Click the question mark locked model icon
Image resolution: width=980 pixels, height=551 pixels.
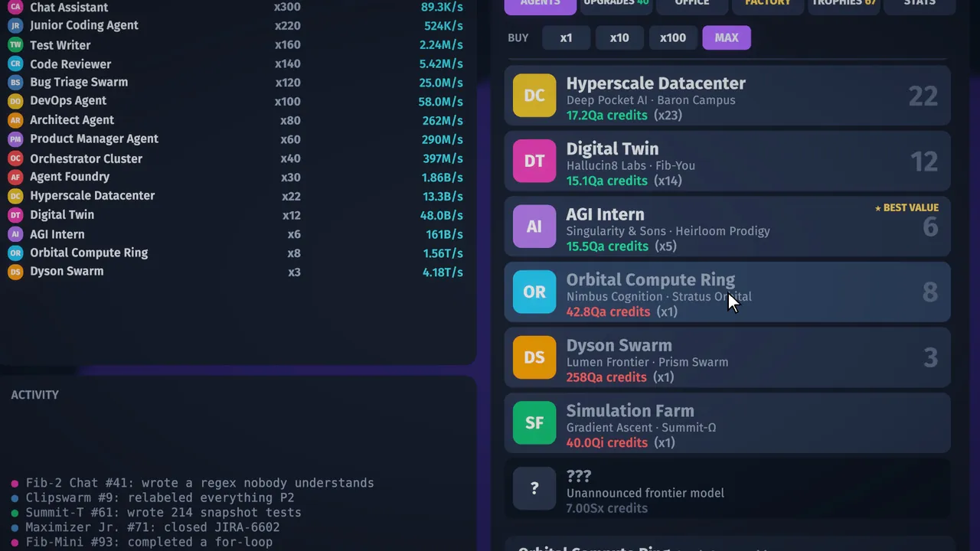(x=534, y=488)
